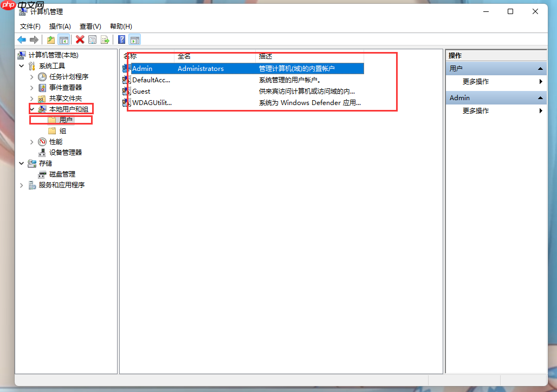Viewport: 557px width, 392px height.
Task: Expand 事件查看器 in the tree
Action: pyautogui.click(x=31, y=87)
